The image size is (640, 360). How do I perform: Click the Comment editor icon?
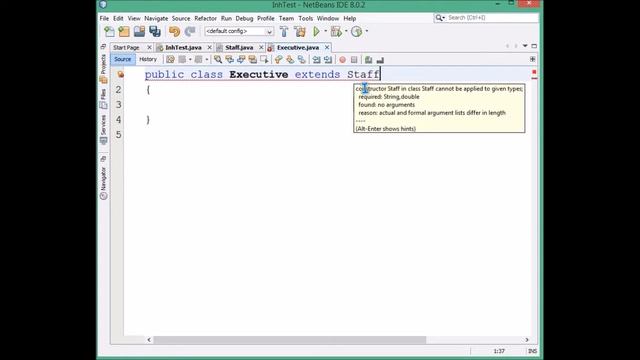(369, 60)
